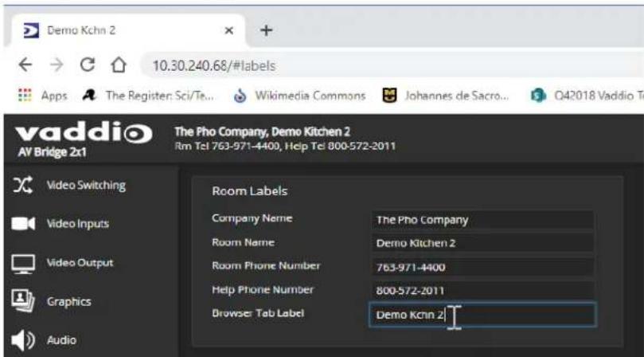Click the Room Phone Number label
The width and height of the screenshot is (644, 357).
coord(266,265)
